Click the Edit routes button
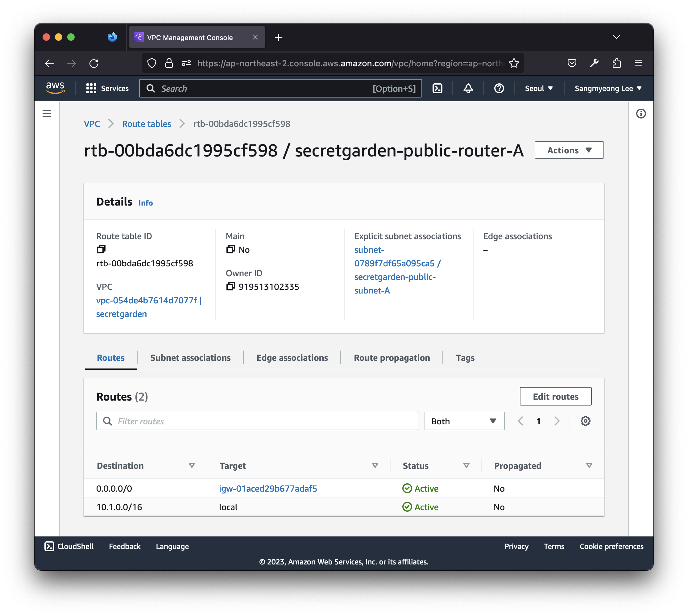Image resolution: width=688 pixels, height=616 pixels. [x=555, y=396]
